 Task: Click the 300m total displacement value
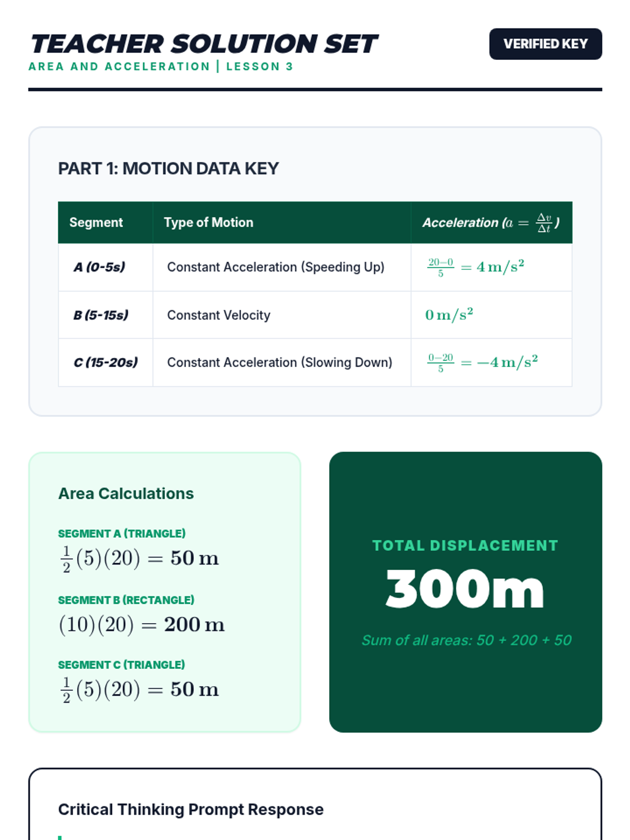pyautogui.click(x=465, y=590)
